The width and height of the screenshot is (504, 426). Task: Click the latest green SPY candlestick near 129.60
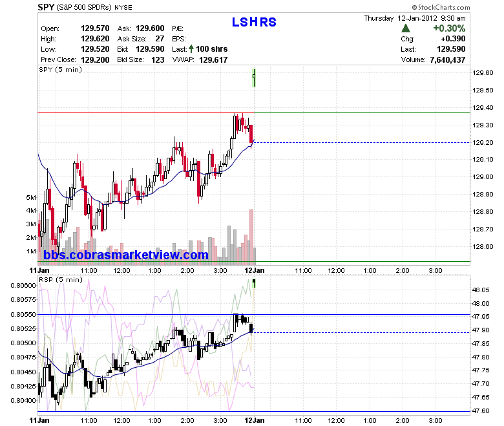[x=254, y=78]
